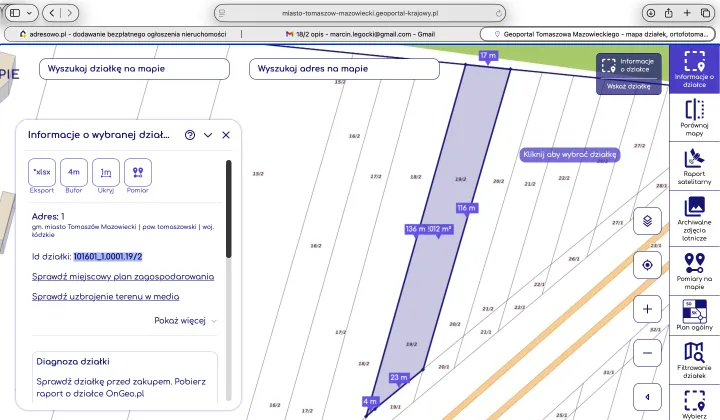
Task: Open the Porównaj mapy tool
Action: 694,118
